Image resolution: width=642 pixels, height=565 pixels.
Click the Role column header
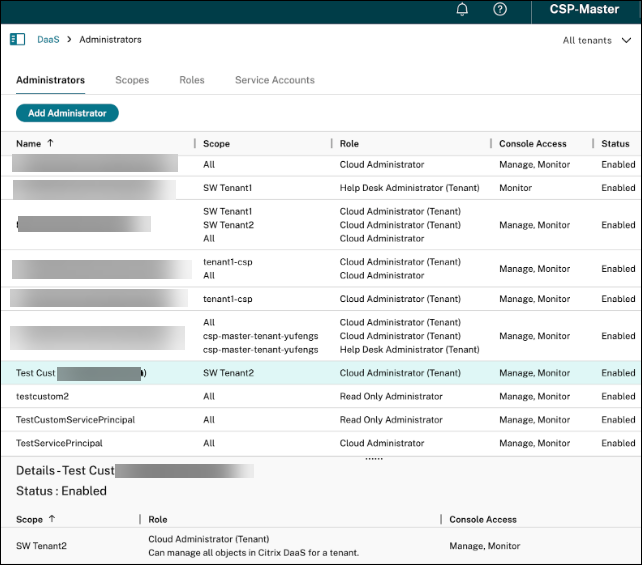(349, 144)
